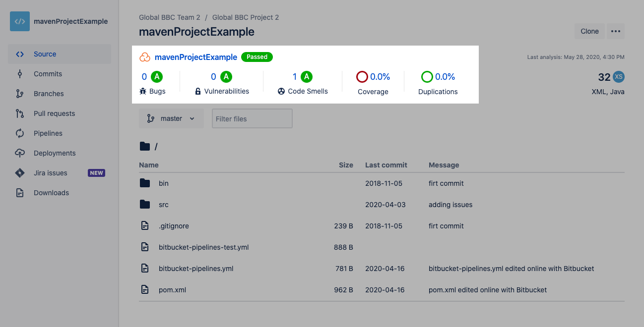This screenshot has height=327, width=644.
Task: Click the Jira issues diamond icon
Action: coord(20,173)
